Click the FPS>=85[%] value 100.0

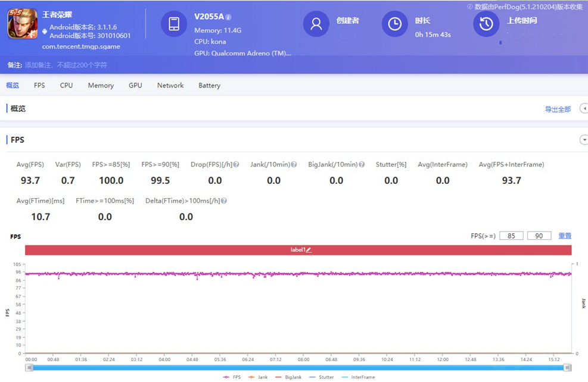111,180
